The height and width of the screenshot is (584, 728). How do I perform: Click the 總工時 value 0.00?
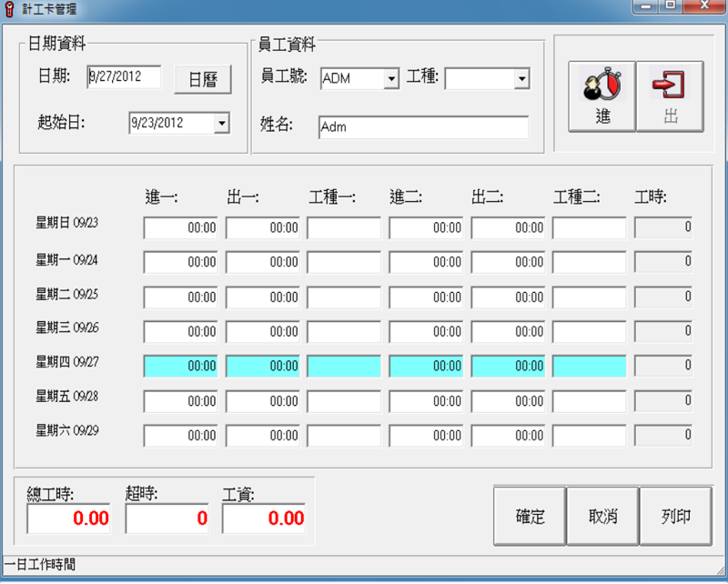pyautogui.click(x=68, y=519)
